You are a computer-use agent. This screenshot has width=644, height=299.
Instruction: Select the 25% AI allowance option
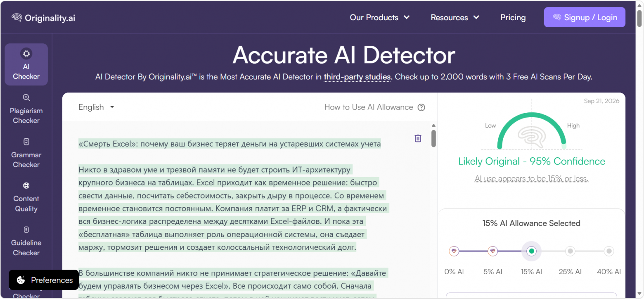(x=570, y=251)
